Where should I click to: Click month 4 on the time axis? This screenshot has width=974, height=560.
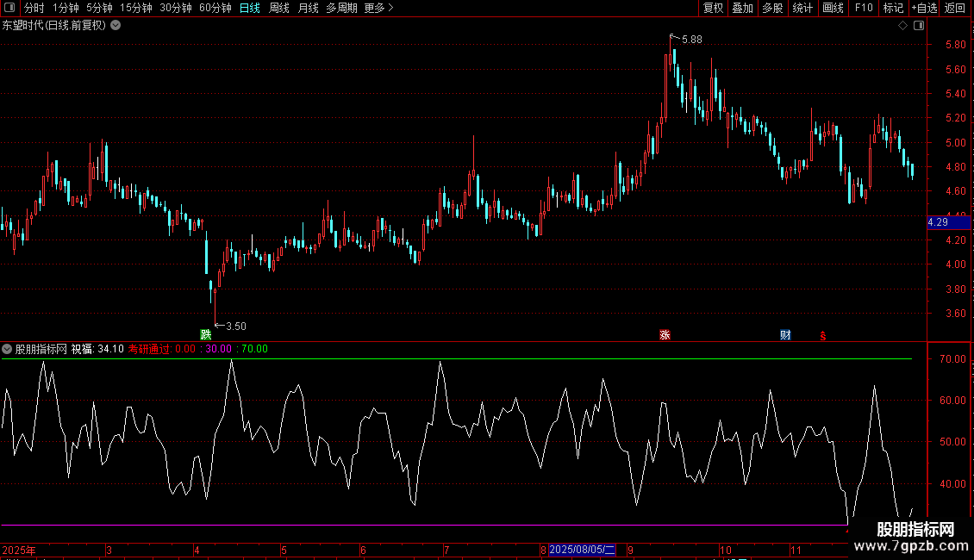197,550
